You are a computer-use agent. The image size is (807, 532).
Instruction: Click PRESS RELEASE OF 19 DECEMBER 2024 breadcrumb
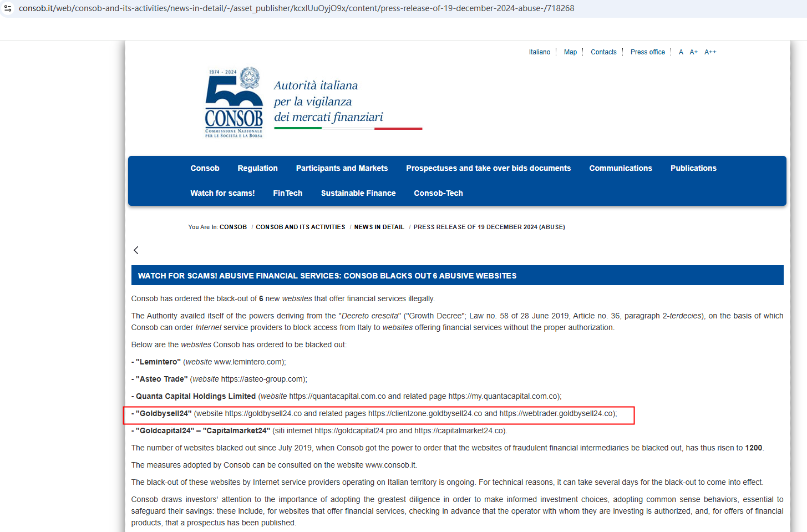tap(489, 227)
